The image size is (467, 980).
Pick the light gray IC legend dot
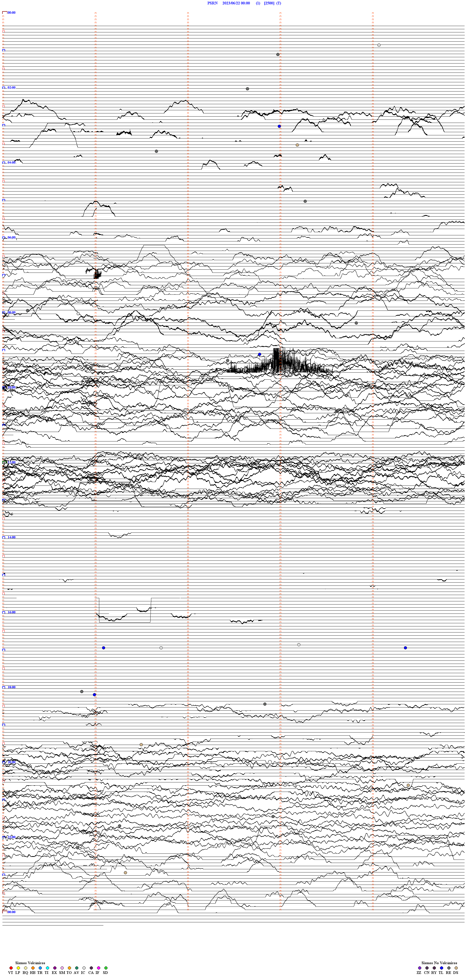click(x=84, y=968)
